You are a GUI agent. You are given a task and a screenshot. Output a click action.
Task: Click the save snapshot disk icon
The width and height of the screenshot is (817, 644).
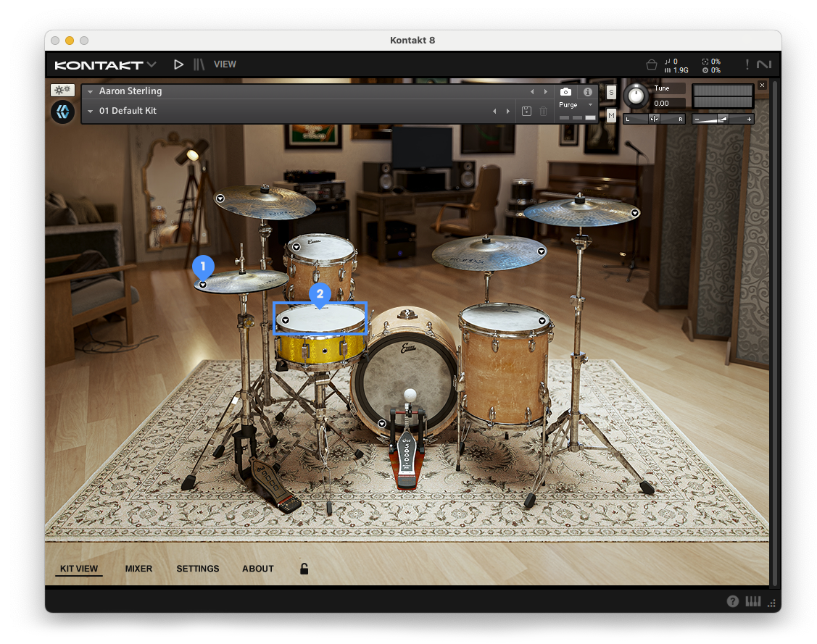pos(526,111)
